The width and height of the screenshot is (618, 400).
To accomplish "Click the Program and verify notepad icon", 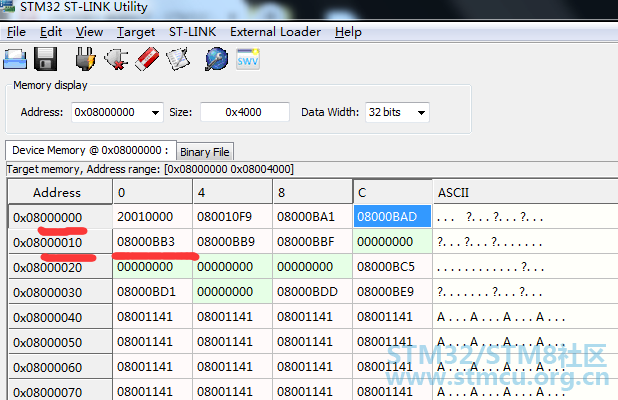I will tap(178, 59).
